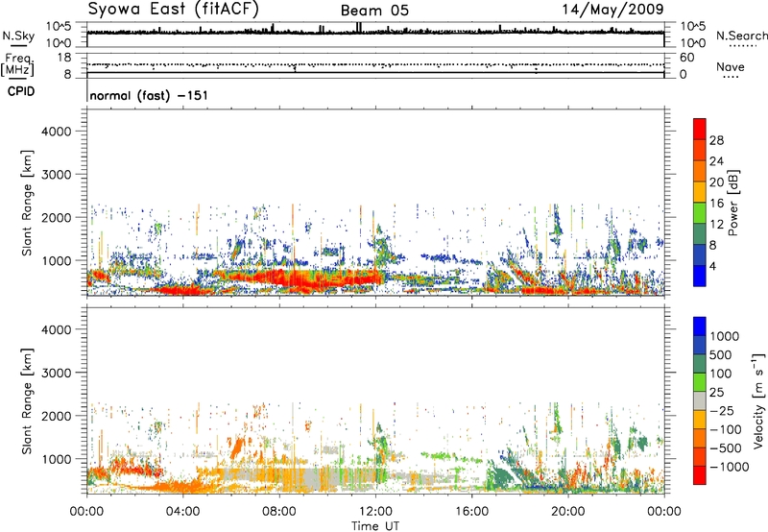The height and width of the screenshot is (532, 768).
Task: Click the '04:00' time tick label
Action: [183, 512]
